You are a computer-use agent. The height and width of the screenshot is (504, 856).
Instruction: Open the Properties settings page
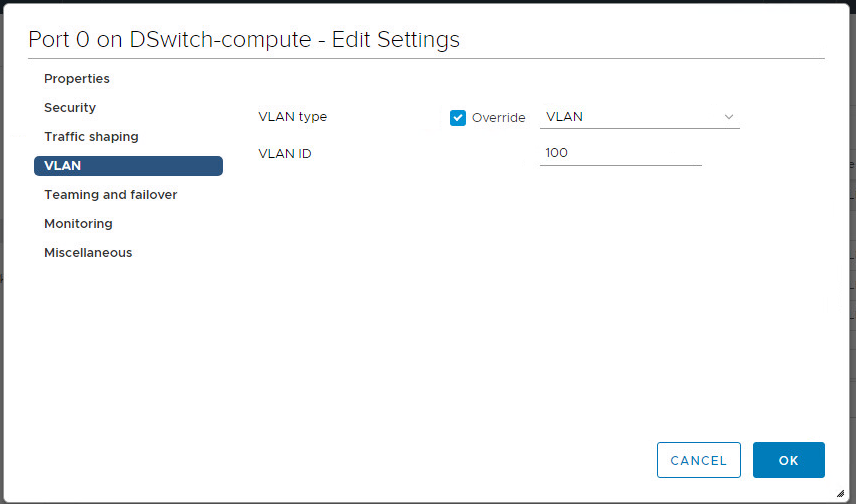[x=77, y=79]
